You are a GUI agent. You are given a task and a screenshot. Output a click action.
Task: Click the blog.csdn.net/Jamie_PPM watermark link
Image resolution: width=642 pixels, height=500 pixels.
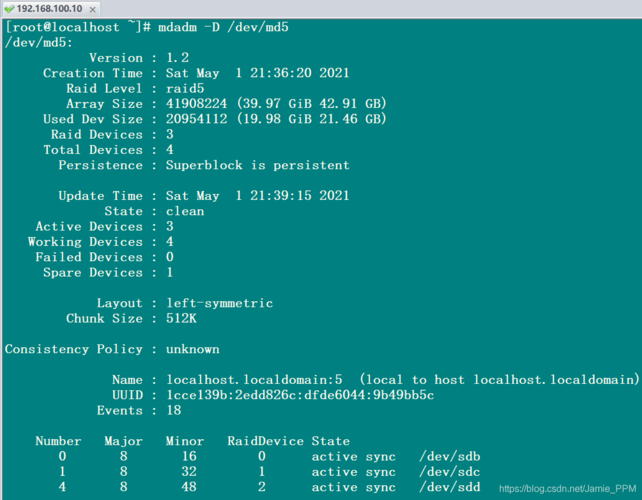(x=568, y=489)
